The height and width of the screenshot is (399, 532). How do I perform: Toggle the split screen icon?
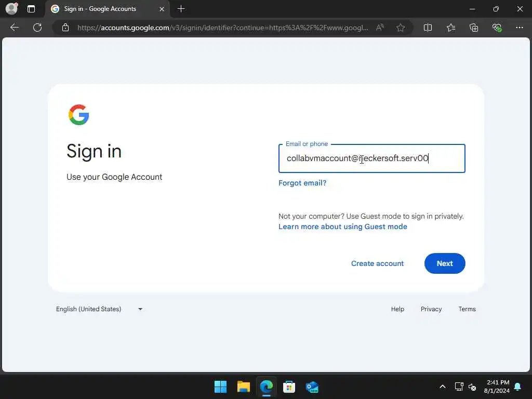click(x=428, y=28)
